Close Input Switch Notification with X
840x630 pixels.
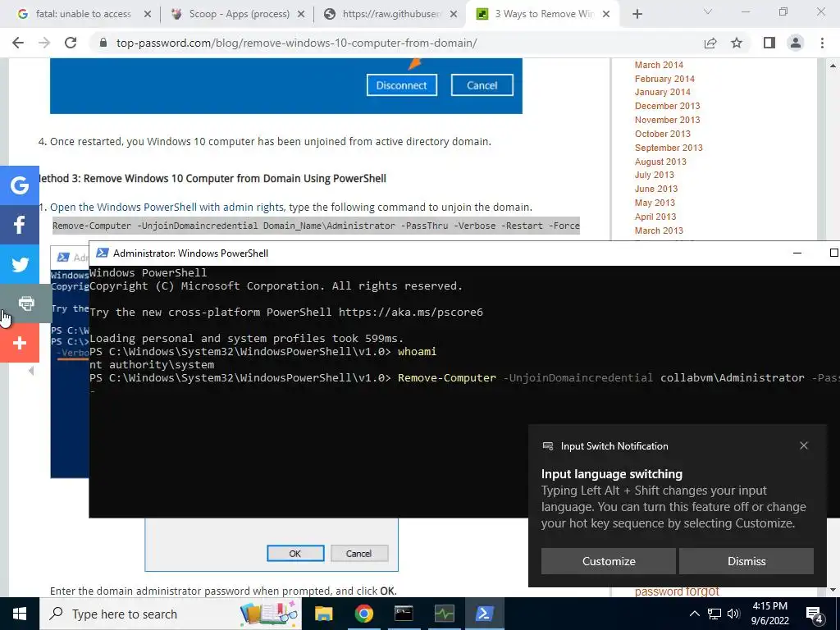click(804, 445)
